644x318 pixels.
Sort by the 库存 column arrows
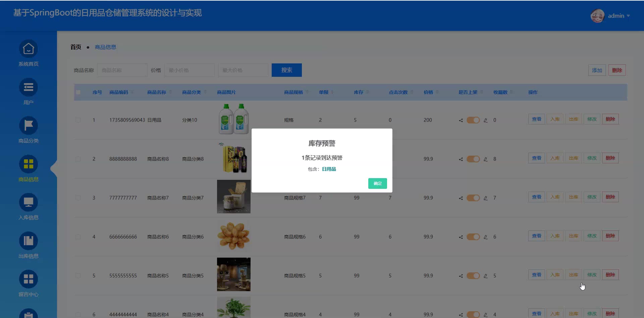368,92
